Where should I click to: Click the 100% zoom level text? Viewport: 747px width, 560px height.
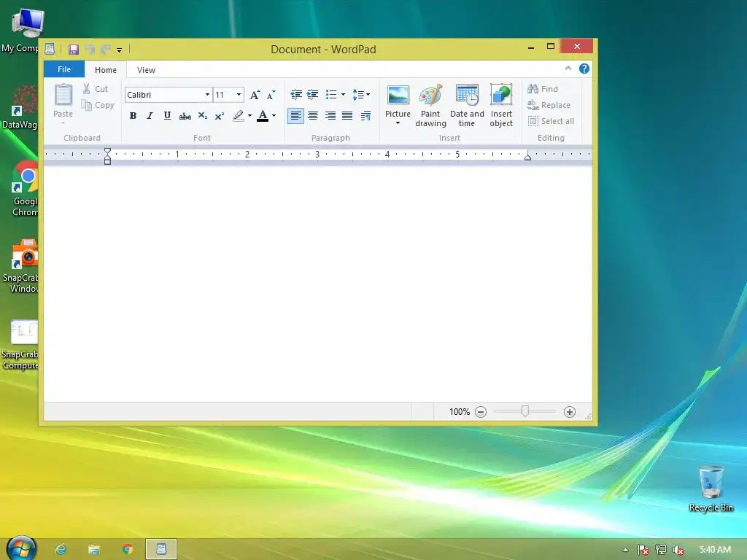point(460,412)
